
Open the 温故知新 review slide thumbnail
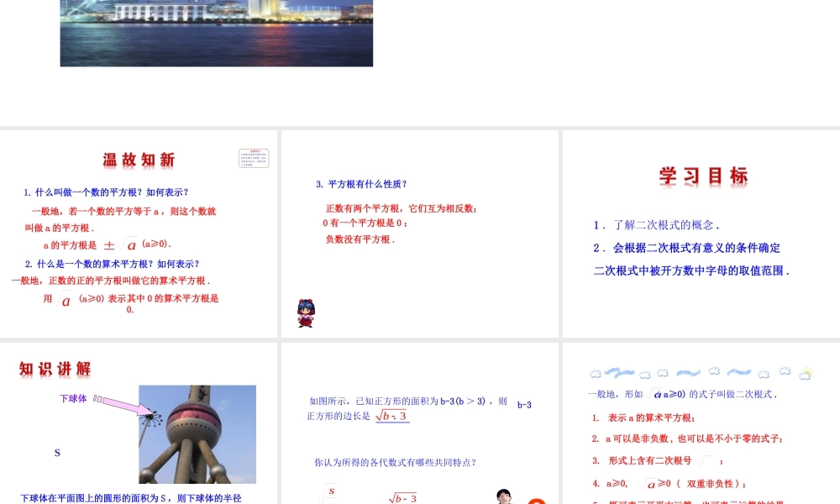(x=139, y=234)
